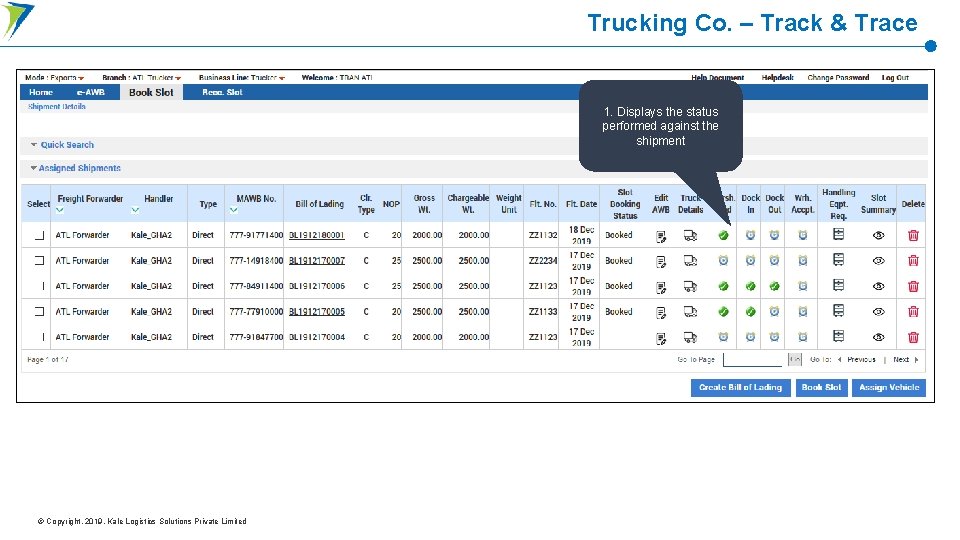
Task: Click green Dock In checkmark for BL1912170006
Action: pyautogui.click(x=751, y=286)
